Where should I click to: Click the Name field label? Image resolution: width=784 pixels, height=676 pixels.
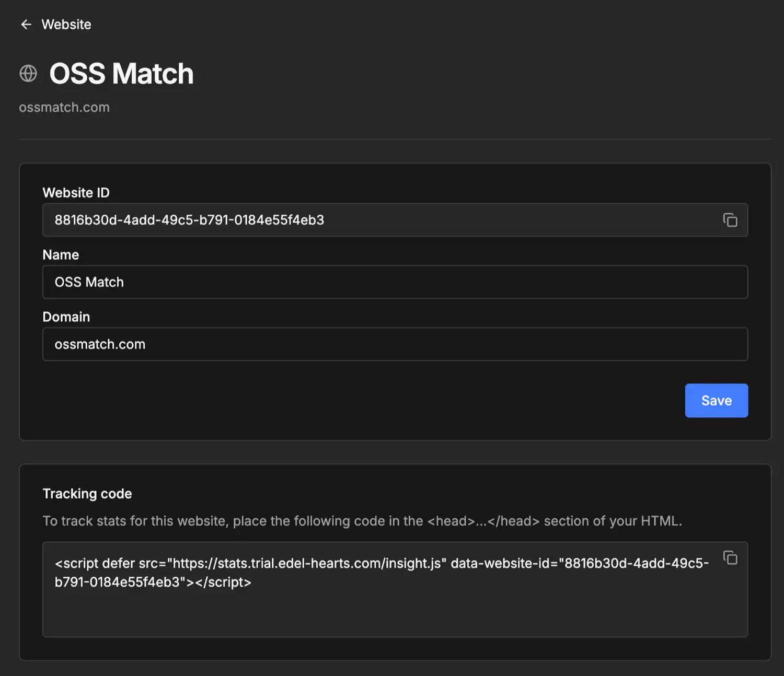[x=61, y=255]
